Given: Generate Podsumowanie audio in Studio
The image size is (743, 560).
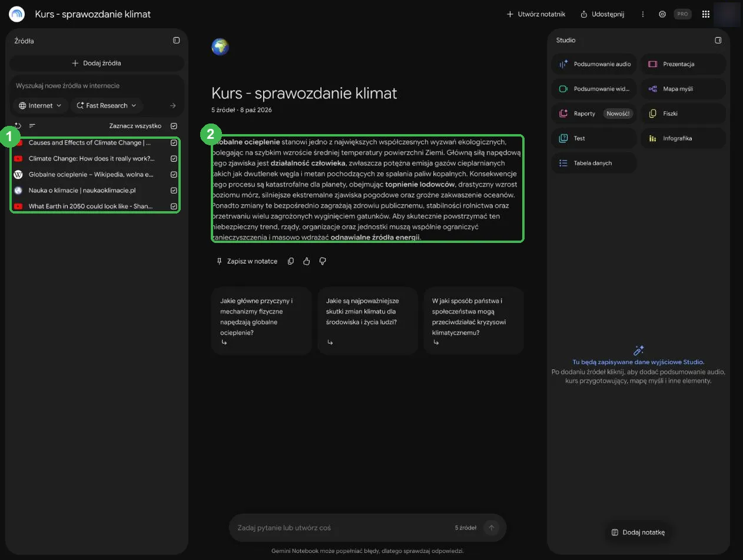Looking at the screenshot, I should click(x=594, y=64).
